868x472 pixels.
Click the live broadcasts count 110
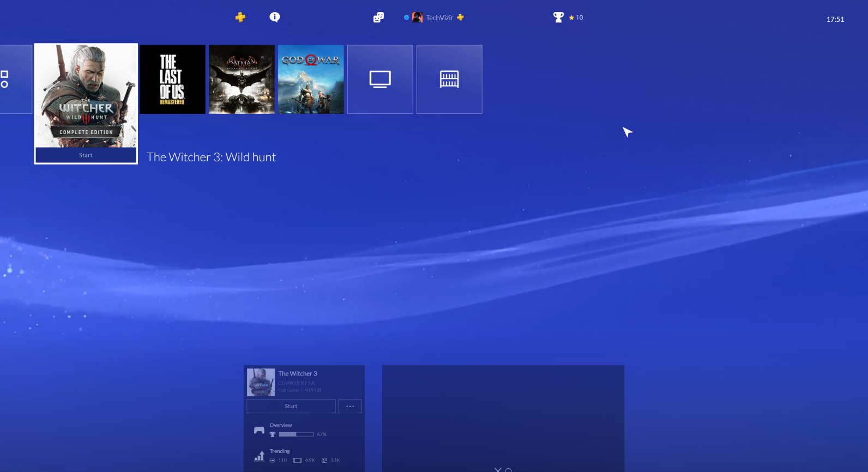pos(282,461)
